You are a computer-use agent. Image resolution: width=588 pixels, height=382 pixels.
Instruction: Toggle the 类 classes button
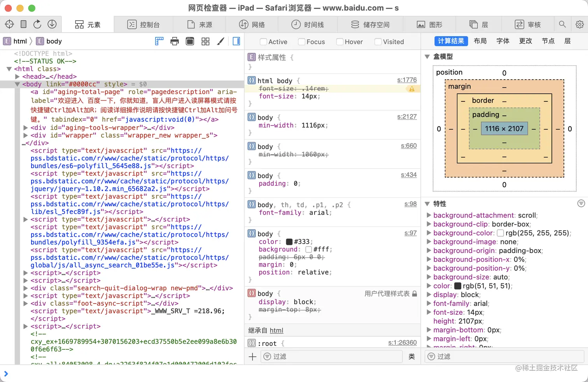point(411,356)
